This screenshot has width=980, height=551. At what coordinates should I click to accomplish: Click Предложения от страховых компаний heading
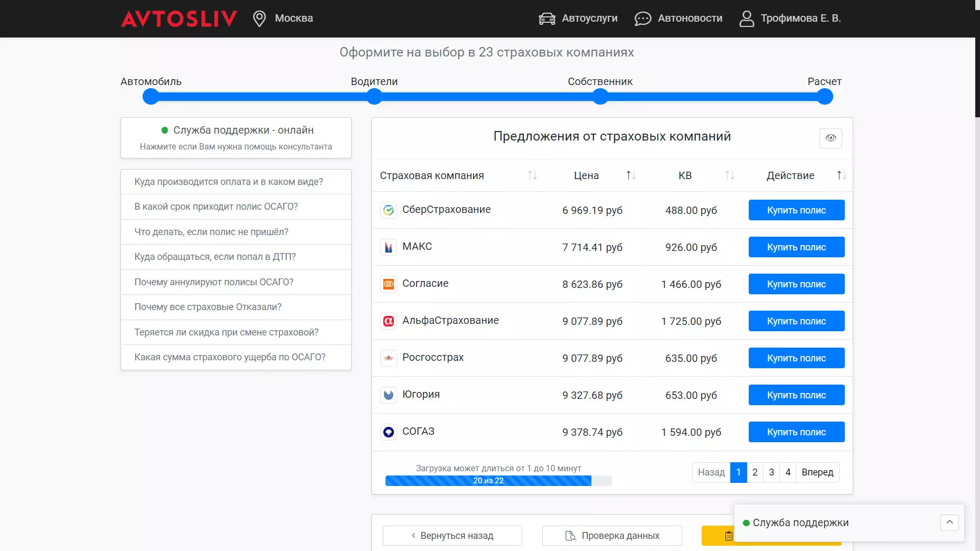point(612,136)
